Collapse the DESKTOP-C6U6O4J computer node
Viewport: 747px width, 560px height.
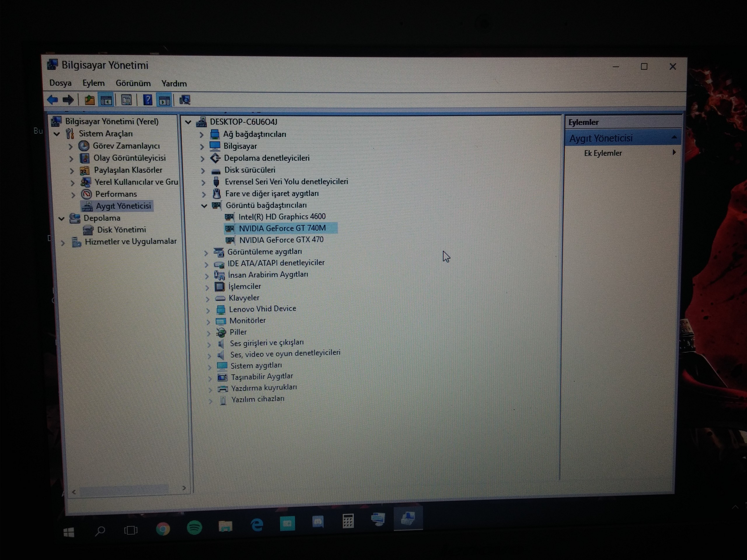point(188,122)
